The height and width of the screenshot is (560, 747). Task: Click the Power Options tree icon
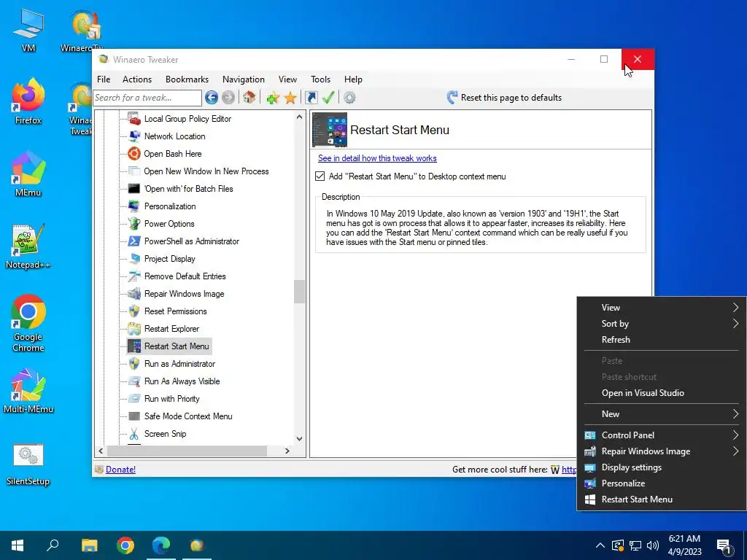pyautogui.click(x=134, y=224)
